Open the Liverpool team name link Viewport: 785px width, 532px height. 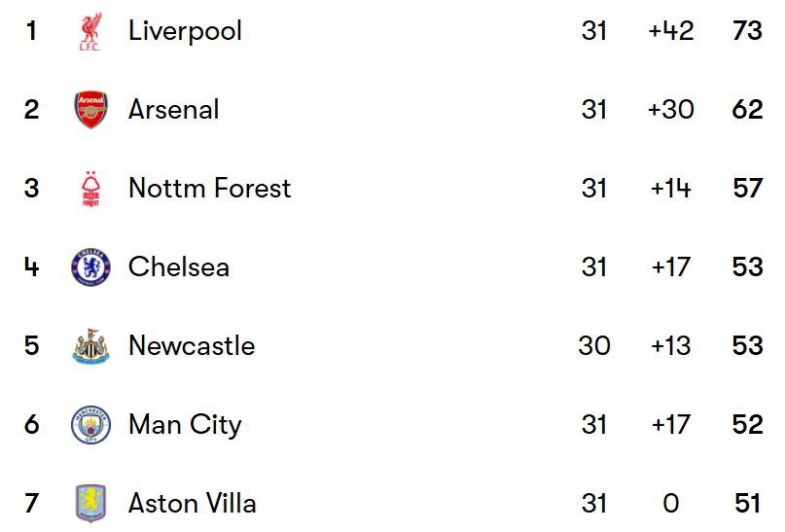coord(185,31)
